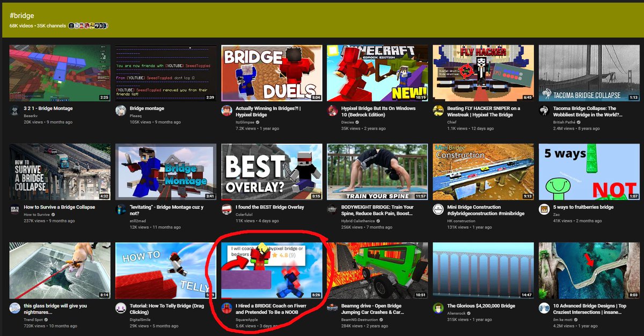Click the circled Fiverr bridge coach thumbnail

point(270,268)
